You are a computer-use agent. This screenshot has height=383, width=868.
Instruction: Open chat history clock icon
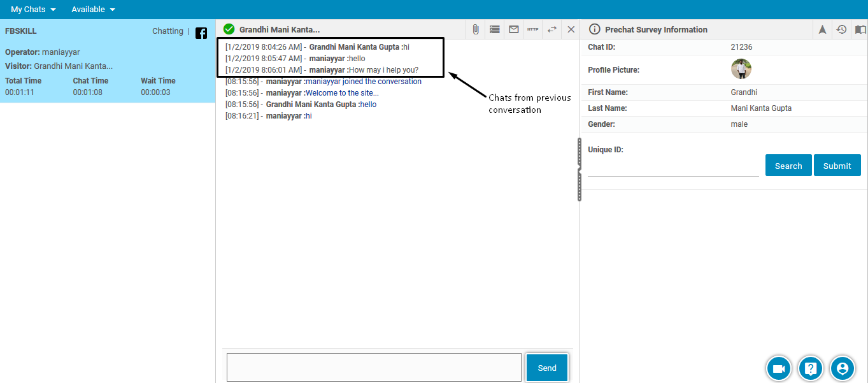tap(841, 29)
